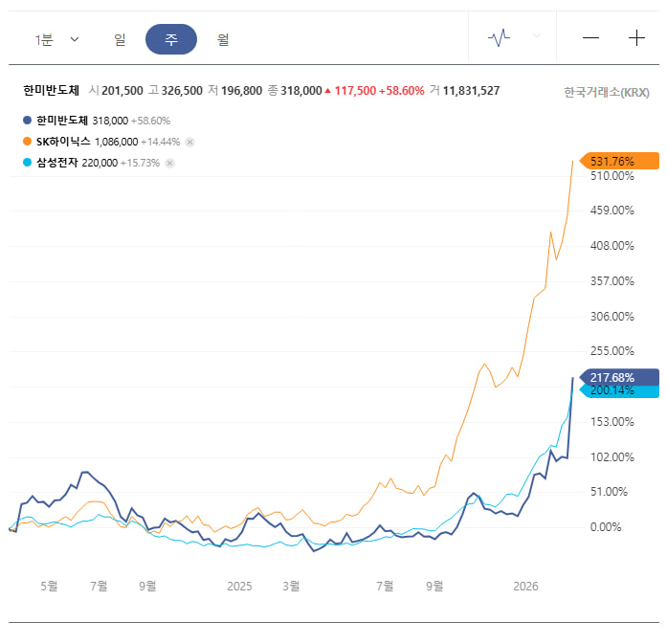Switch to the 월 monthly tab
This screenshot has height=644, width=667.
tap(223, 39)
